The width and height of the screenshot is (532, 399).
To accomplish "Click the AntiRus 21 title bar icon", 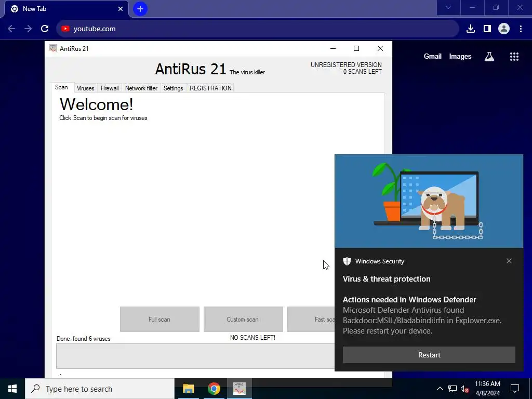I will 52,48.
